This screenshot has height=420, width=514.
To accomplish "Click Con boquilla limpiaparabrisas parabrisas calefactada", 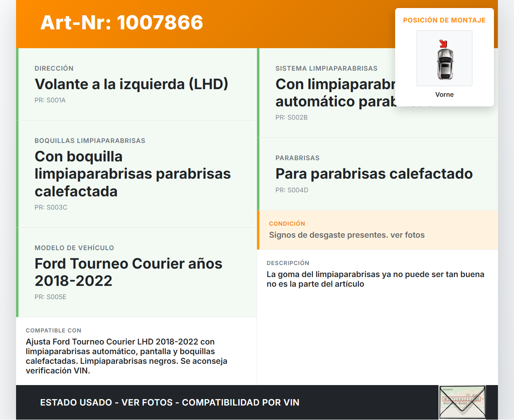I will coord(133,174).
